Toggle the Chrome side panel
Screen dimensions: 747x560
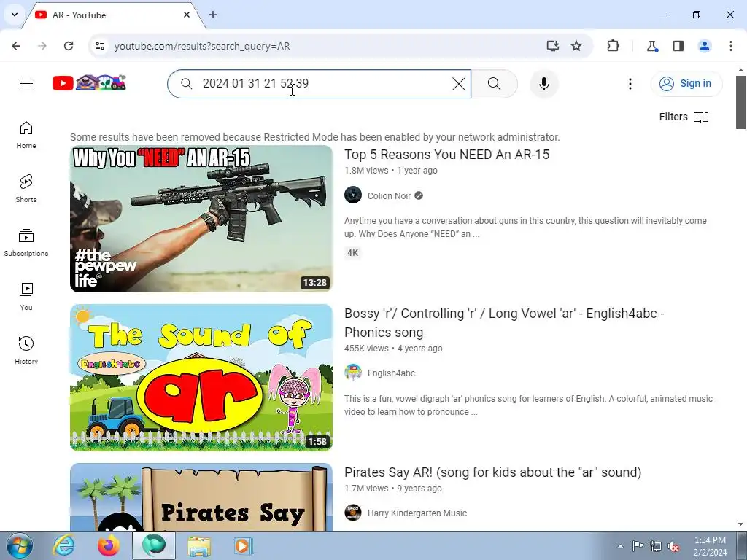pyautogui.click(x=678, y=46)
